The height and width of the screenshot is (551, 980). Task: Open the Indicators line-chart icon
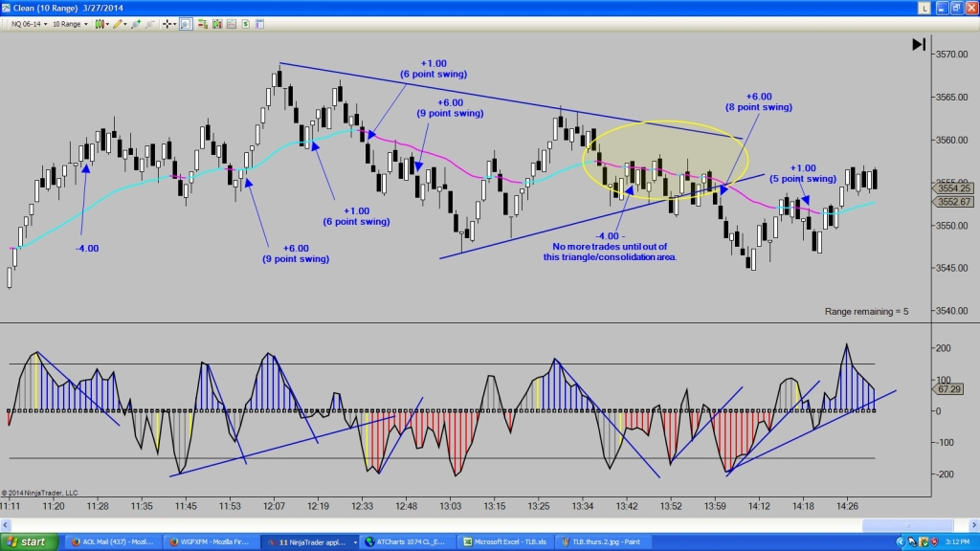click(x=232, y=24)
